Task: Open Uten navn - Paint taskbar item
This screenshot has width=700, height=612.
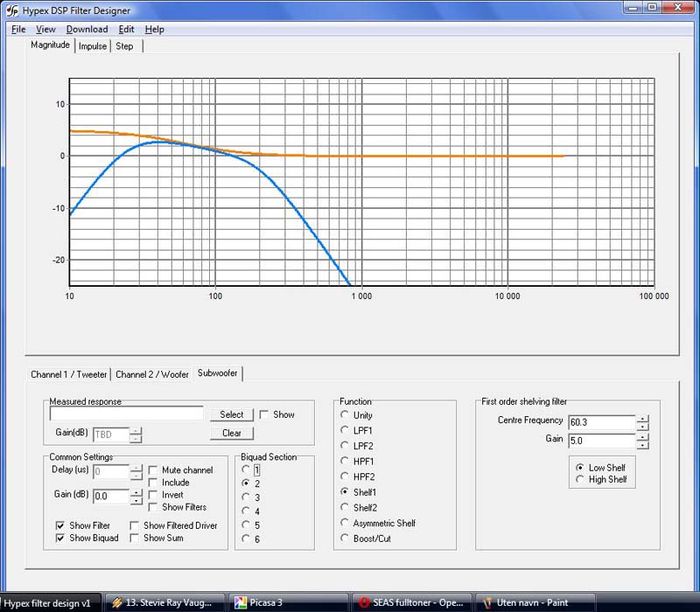Action: 535,602
